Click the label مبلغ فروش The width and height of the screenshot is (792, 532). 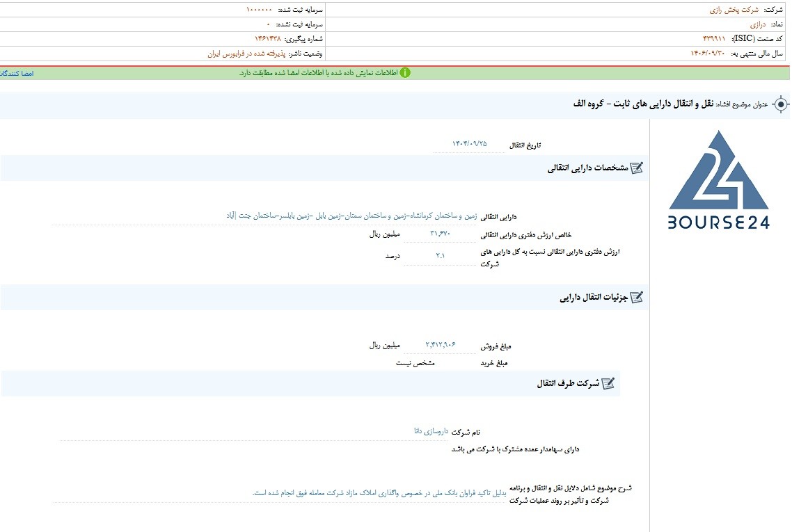496,346
